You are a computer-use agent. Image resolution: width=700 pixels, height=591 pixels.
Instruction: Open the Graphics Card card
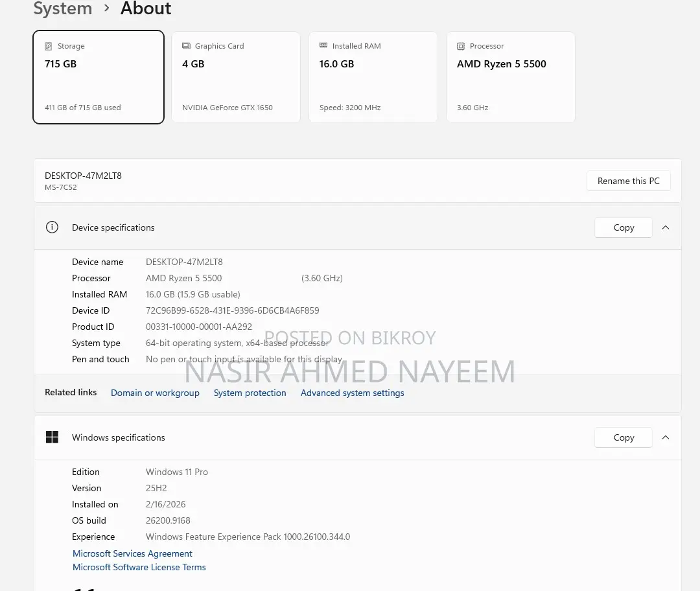click(x=236, y=76)
